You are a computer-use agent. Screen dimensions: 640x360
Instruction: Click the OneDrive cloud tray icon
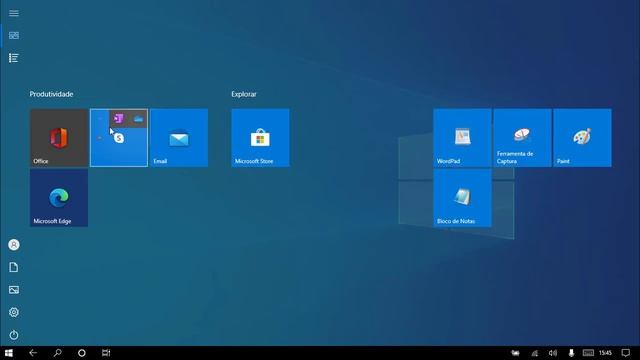(x=516, y=353)
